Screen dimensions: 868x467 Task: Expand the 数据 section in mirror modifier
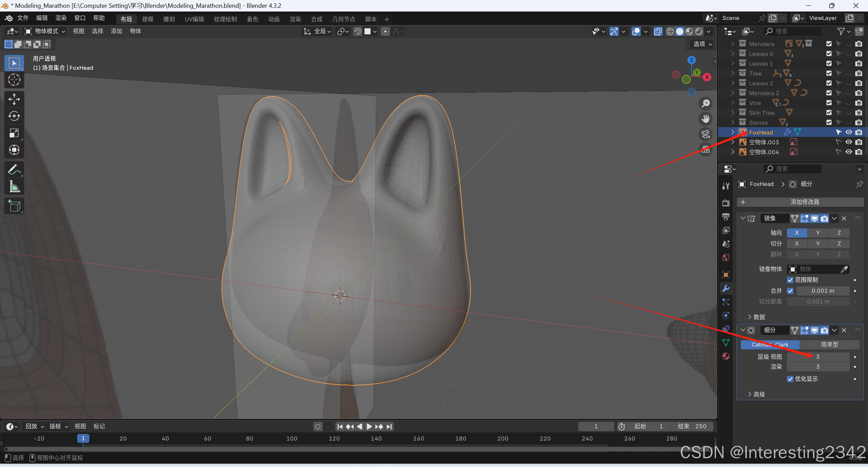(x=756, y=317)
